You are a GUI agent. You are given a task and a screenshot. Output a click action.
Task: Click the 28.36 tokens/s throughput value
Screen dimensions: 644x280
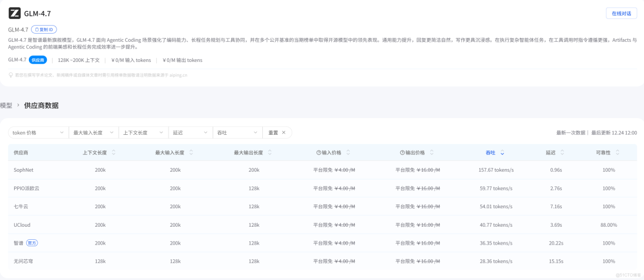(496, 261)
